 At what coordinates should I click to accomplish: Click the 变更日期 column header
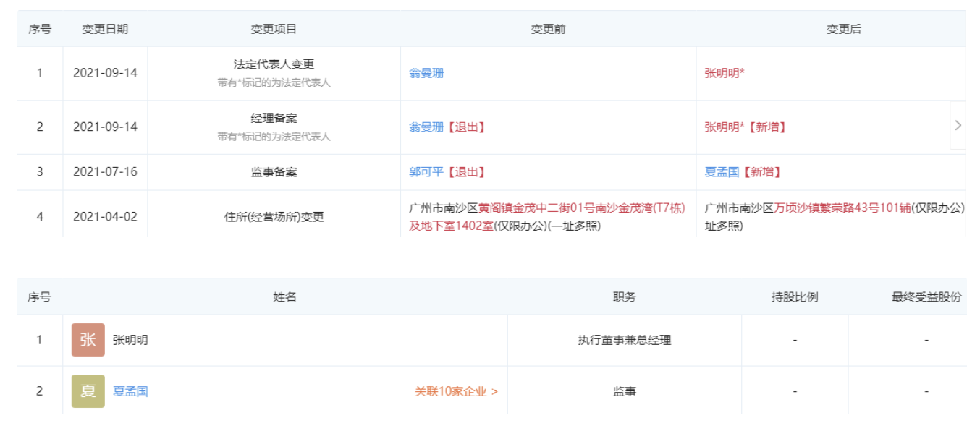[x=105, y=29]
